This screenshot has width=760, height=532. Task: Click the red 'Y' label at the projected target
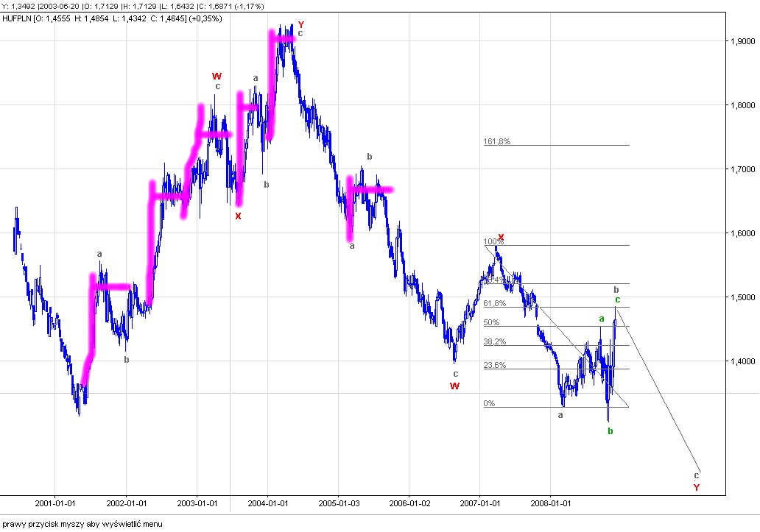pyautogui.click(x=697, y=487)
